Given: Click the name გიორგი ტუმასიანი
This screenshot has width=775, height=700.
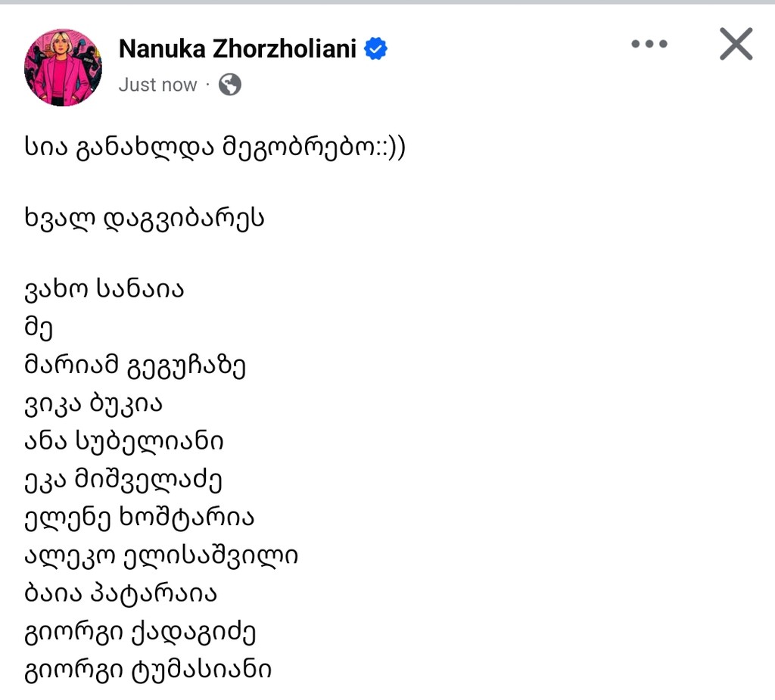Looking at the screenshot, I should point(148,670).
